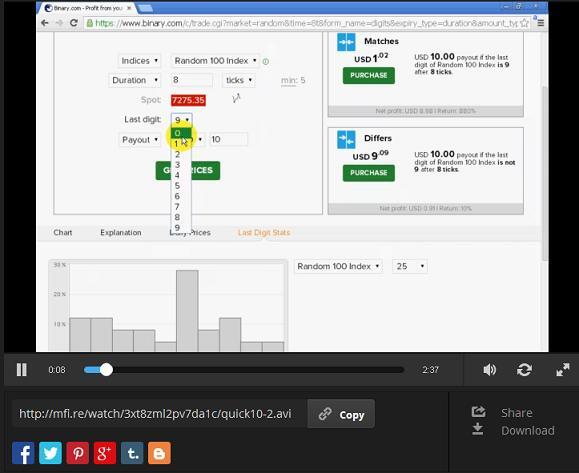Click the video progress slider handle

tap(106, 370)
